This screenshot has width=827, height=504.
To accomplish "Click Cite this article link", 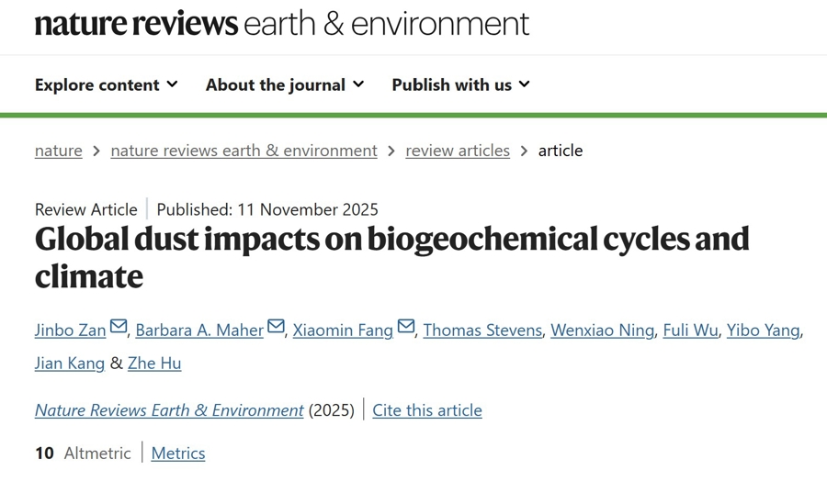I will 427,410.
